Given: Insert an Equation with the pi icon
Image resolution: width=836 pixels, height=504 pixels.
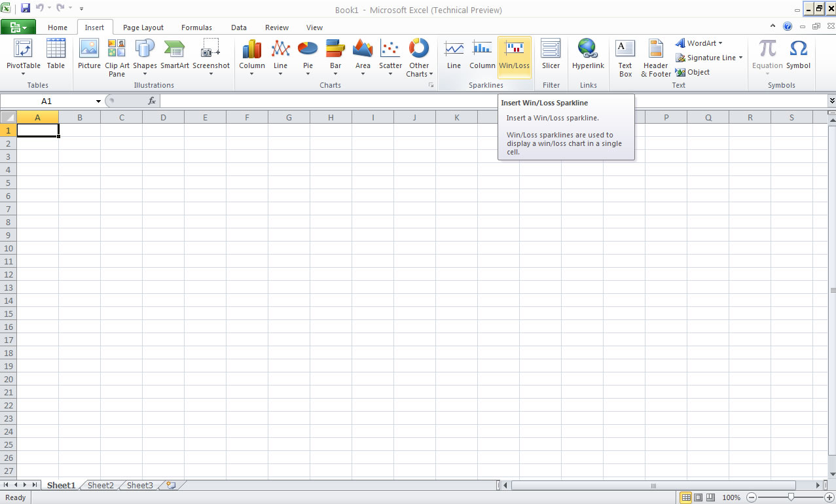Looking at the screenshot, I should pyautogui.click(x=767, y=58).
